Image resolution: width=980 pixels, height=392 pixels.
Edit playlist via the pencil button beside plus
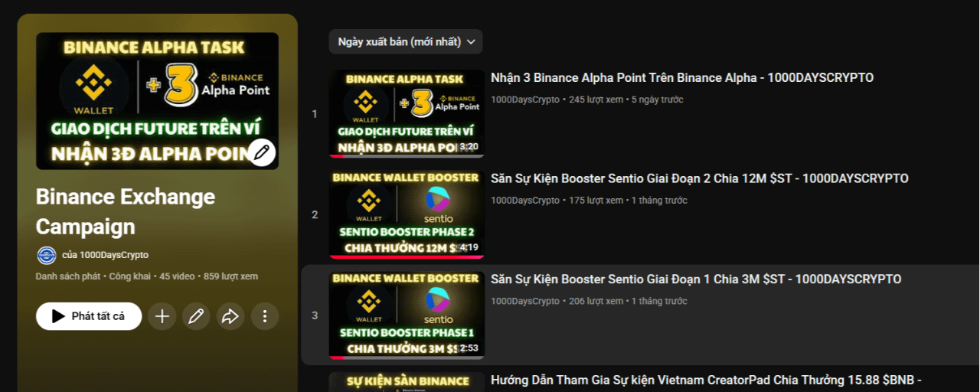point(196,316)
